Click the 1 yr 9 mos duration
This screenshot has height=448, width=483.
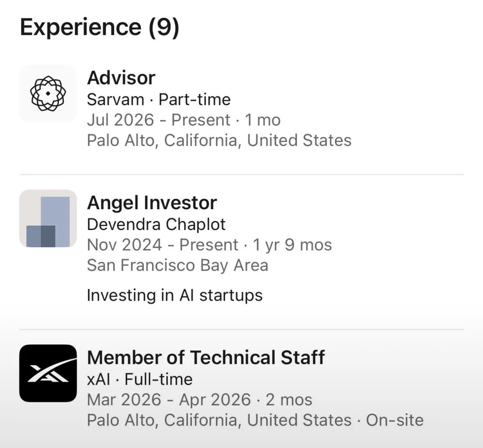pyautogui.click(x=292, y=245)
